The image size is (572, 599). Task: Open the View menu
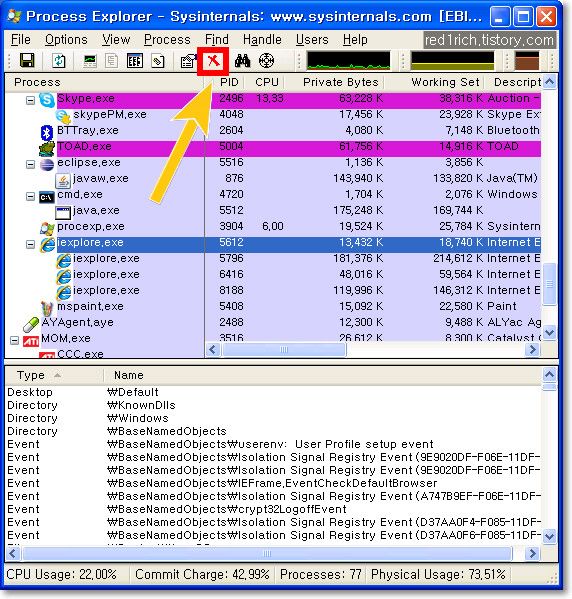click(116, 40)
